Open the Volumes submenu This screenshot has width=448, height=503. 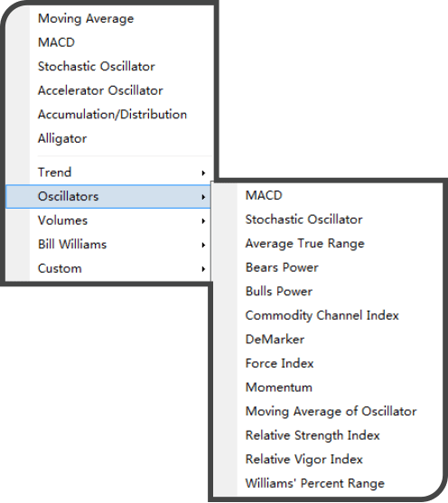click(108, 220)
